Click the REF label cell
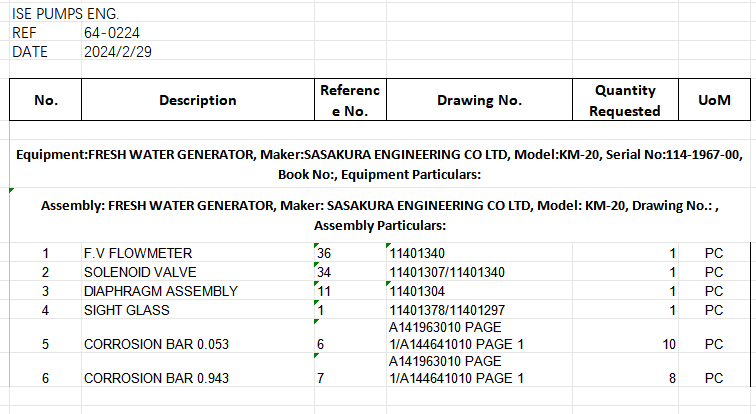The width and height of the screenshot is (756, 414). coord(46,33)
